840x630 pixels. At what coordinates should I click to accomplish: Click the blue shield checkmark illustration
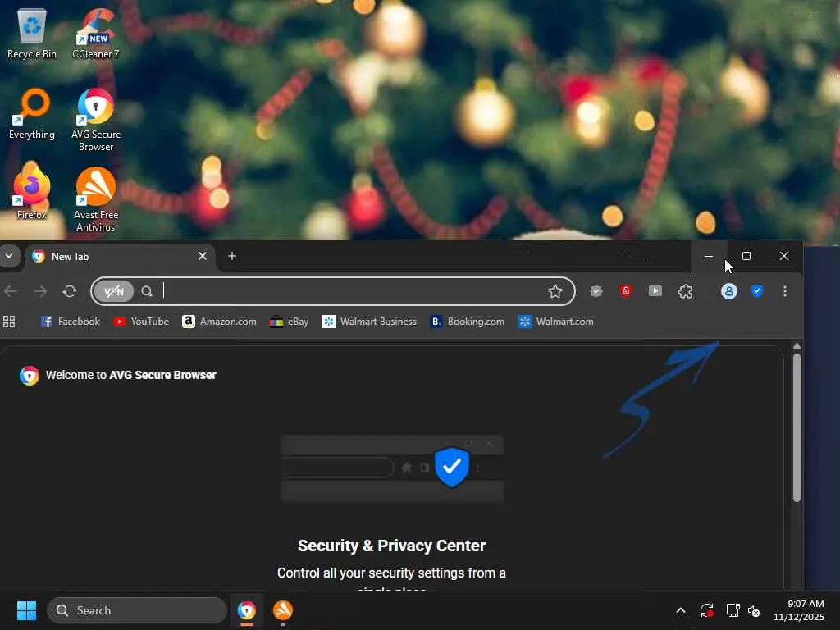[452, 467]
